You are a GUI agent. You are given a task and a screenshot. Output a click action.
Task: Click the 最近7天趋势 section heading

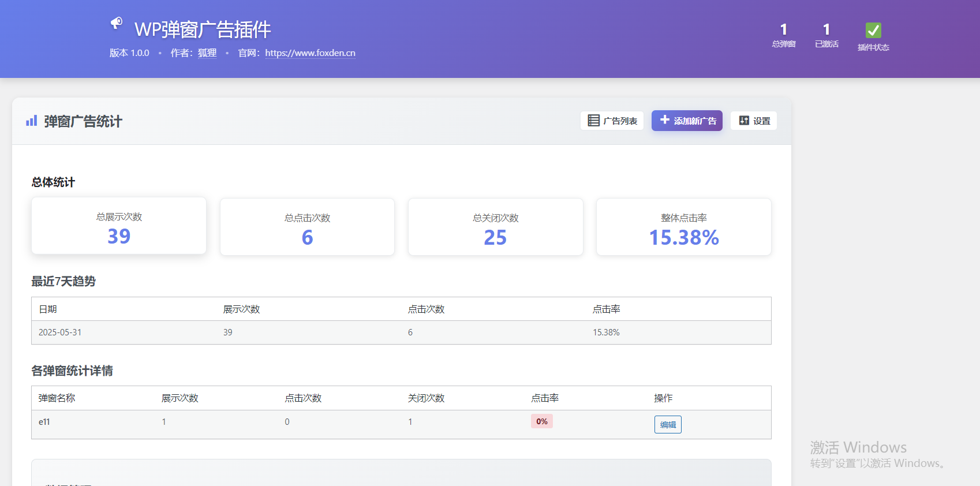tap(63, 281)
